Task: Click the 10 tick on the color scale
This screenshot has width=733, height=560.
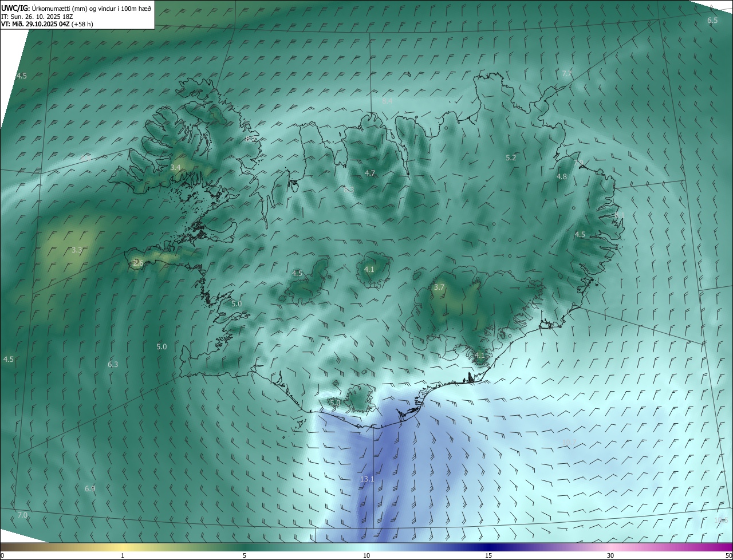Action: (x=366, y=555)
